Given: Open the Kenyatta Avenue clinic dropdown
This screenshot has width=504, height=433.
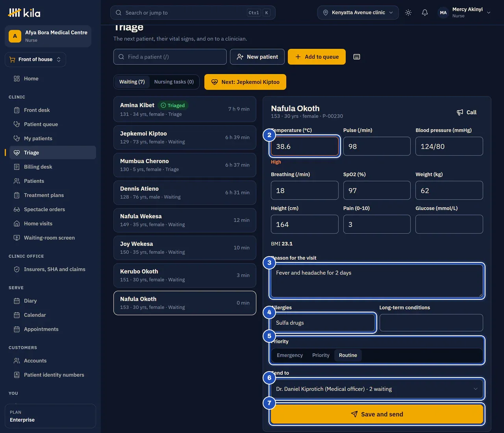Looking at the screenshot, I should click(358, 13).
